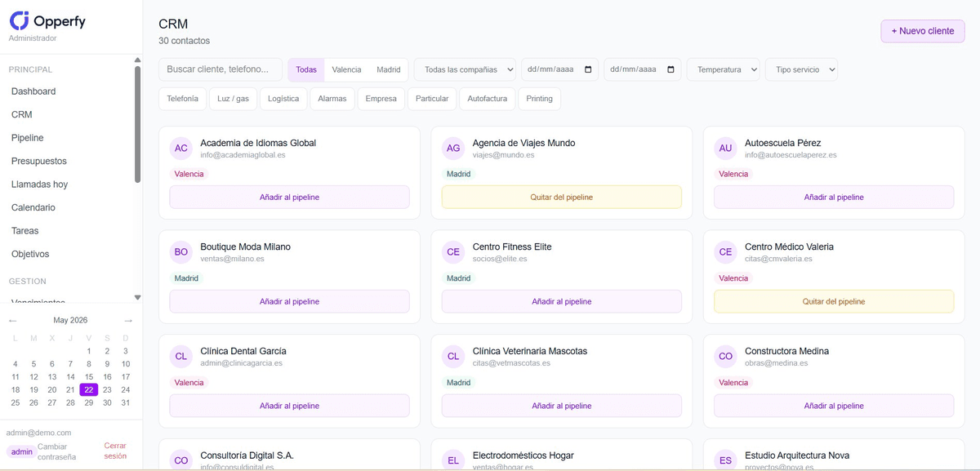Select day 15 in the mini calendar
Screen dimensions: 980x471
[x=89, y=376]
